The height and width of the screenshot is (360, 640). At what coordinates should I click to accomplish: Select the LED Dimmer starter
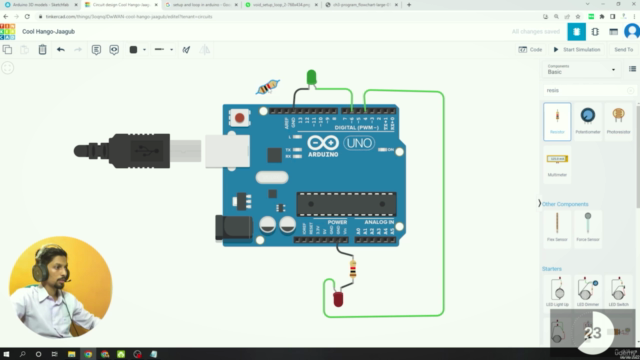pyautogui.click(x=588, y=291)
